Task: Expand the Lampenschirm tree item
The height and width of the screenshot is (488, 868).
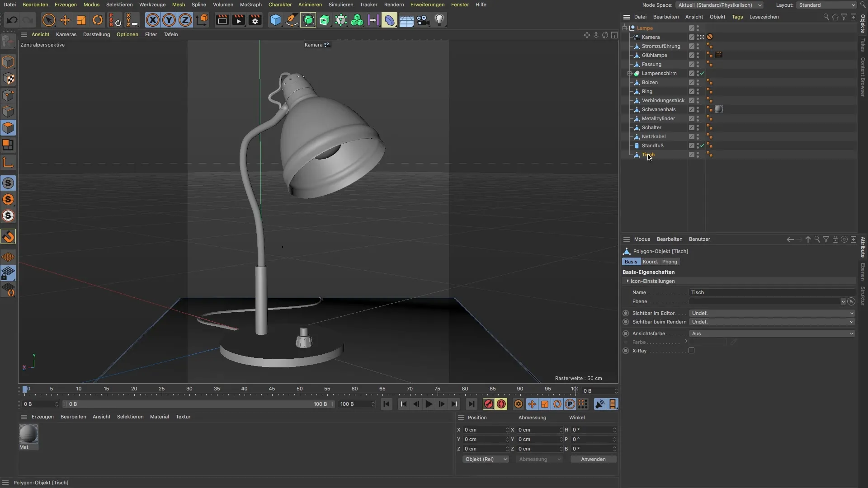Action: [629, 73]
